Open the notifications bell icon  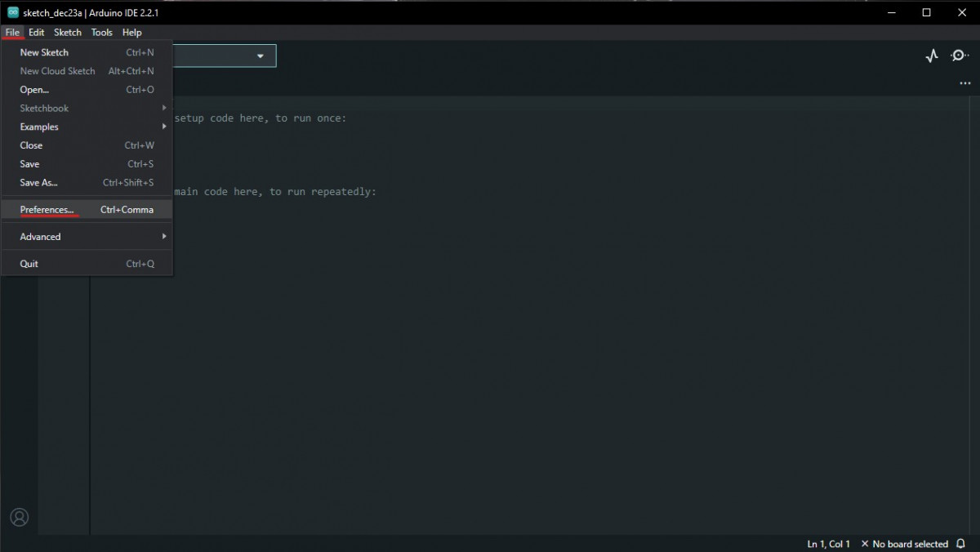pos(960,544)
